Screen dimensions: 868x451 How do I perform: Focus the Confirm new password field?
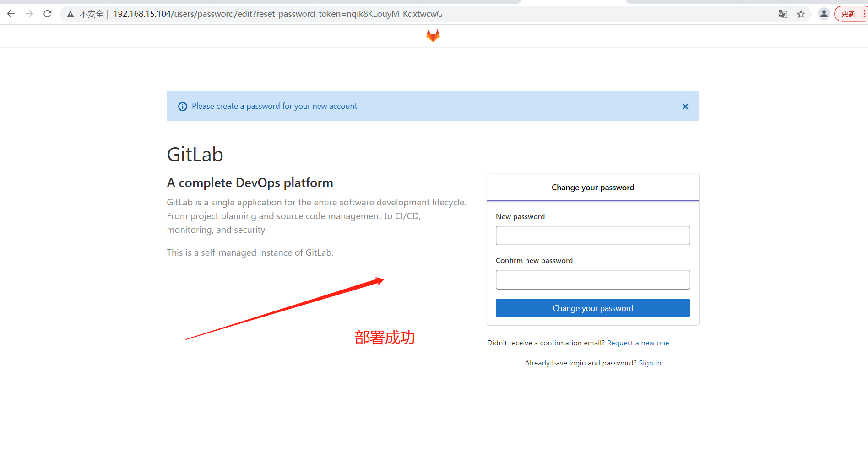(x=593, y=279)
